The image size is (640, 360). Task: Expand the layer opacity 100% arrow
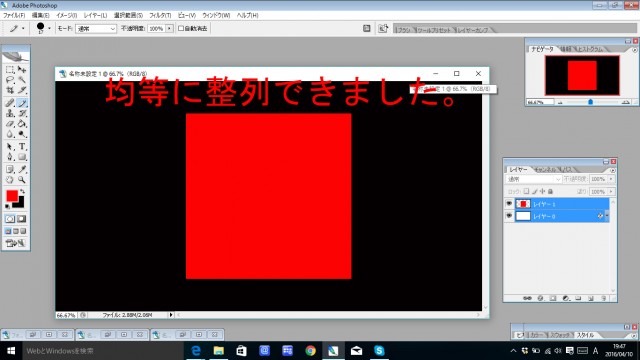click(611, 179)
